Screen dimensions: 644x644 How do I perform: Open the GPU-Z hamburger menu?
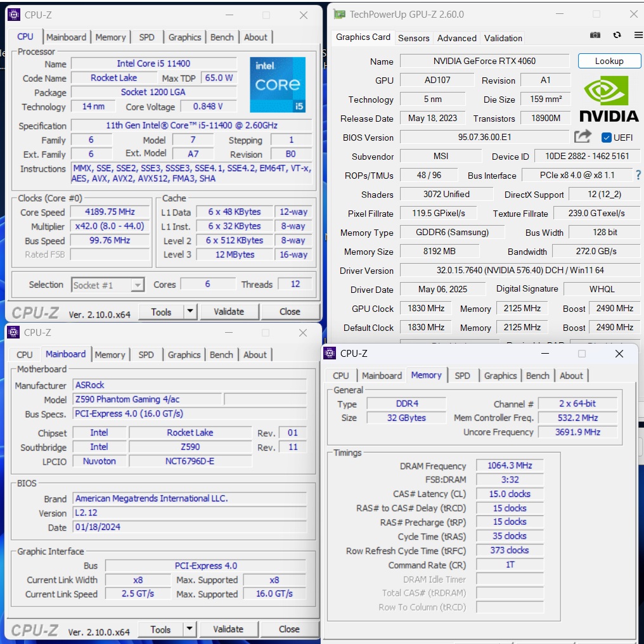(x=638, y=35)
